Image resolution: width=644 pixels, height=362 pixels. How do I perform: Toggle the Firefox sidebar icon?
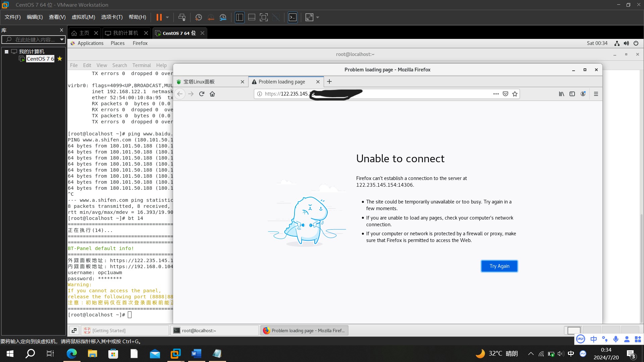[572, 94]
